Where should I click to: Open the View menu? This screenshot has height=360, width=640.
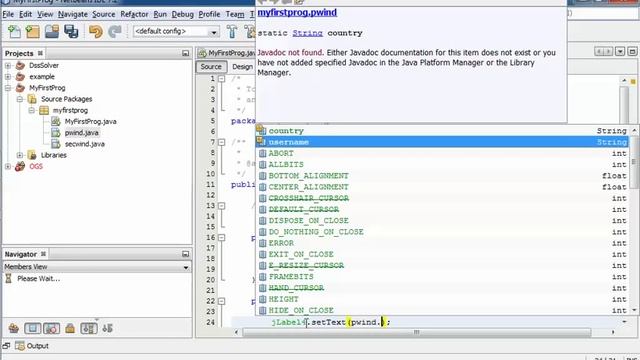(x=45, y=14)
